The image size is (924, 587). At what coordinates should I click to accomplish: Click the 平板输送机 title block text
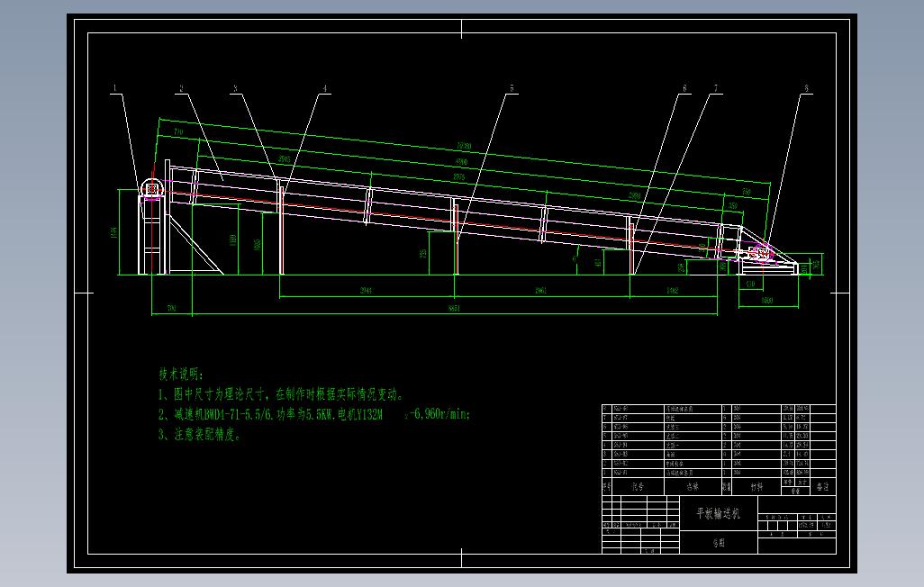pos(719,513)
